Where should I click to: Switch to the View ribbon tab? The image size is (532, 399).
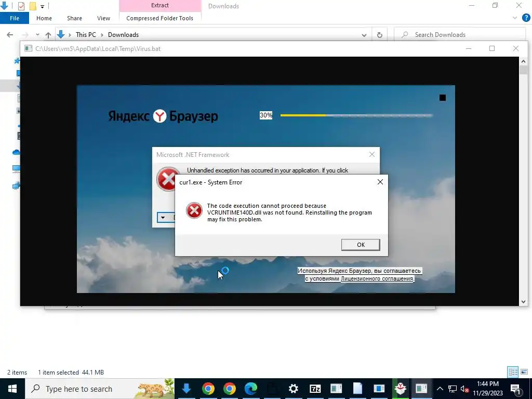tap(103, 18)
